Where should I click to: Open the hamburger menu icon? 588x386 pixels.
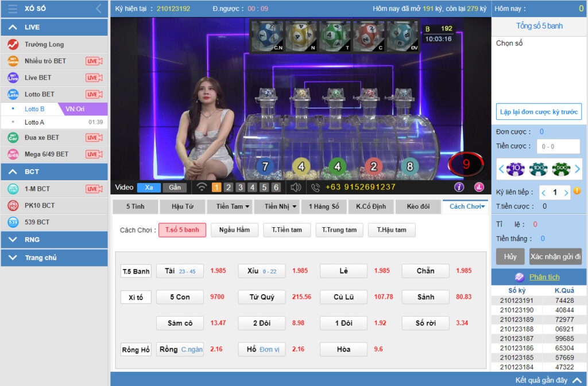(13, 9)
